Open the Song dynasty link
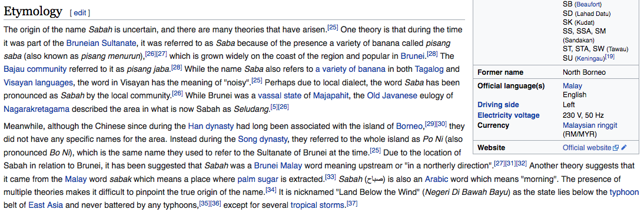 pos(263,139)
